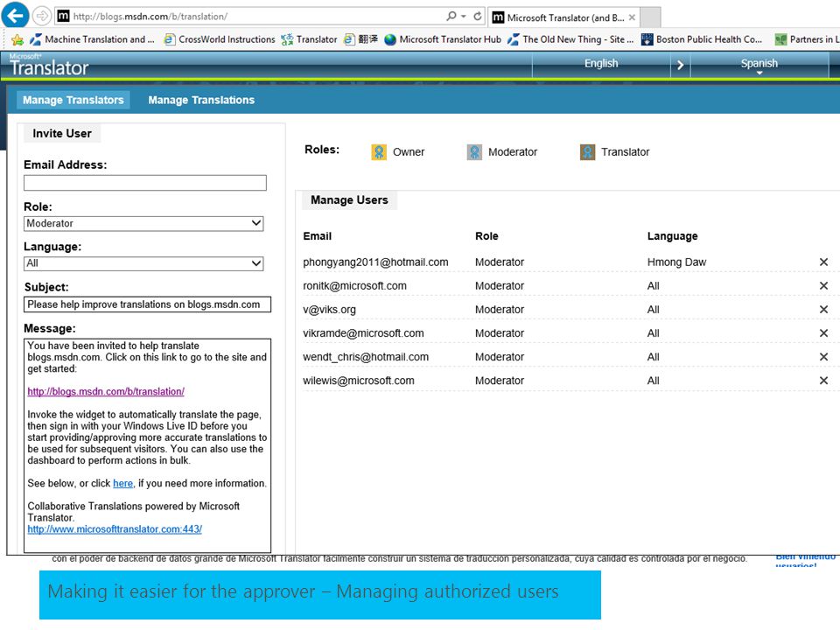Open the Role dropdown showing Moderator

pyautogui.click(x=143, y=223)
